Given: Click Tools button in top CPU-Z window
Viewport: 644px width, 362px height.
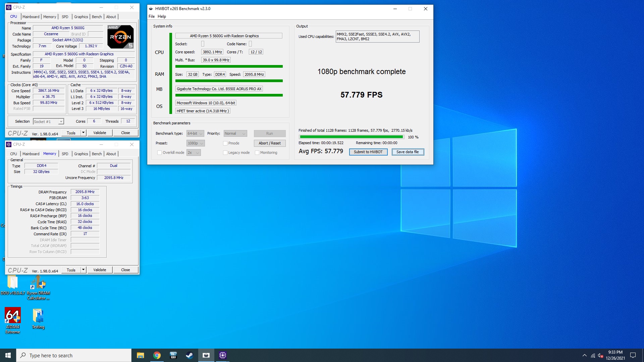Looking at the screenshot, I should [71, 133].
